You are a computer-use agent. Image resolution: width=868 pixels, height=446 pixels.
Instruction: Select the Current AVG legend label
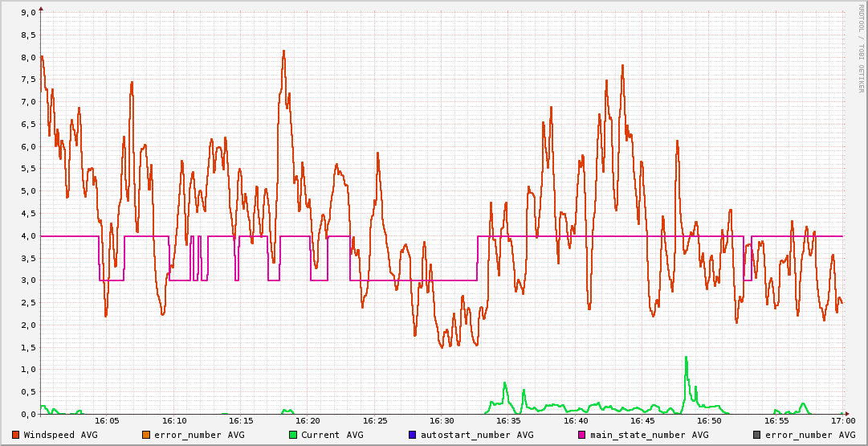pos(332,435)
